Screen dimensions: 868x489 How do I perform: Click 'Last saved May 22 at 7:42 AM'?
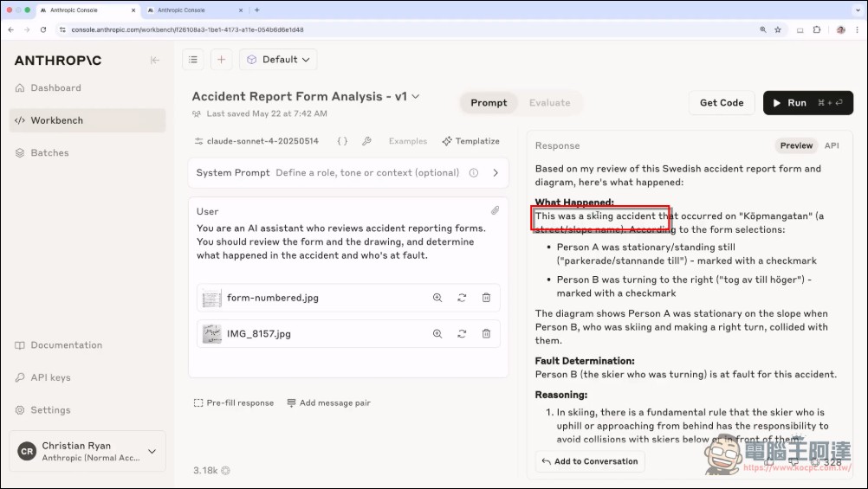[x=267, y=113]
